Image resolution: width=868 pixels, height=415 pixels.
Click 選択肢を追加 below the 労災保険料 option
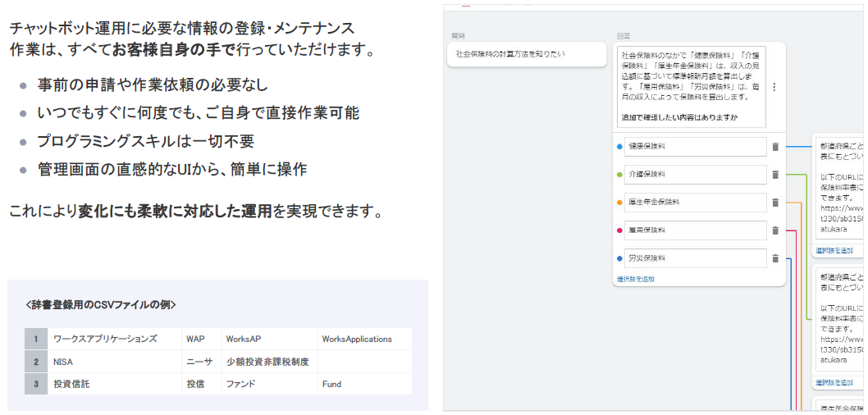click(636, 280)
